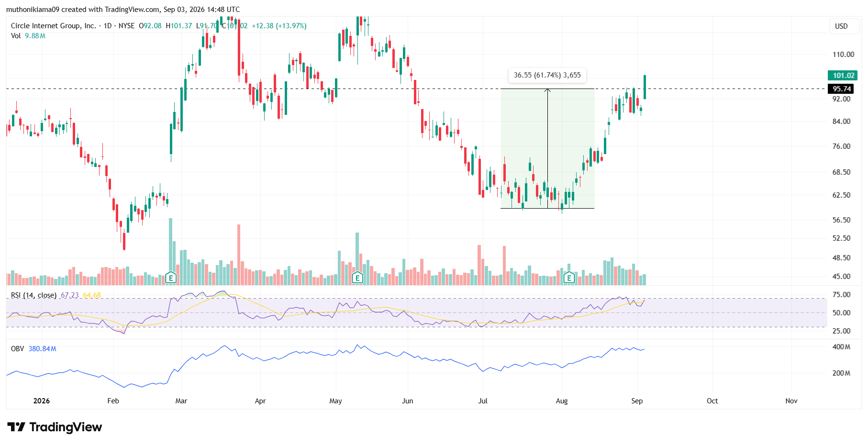Click the OBV value 380.84M

coord(42,349)
